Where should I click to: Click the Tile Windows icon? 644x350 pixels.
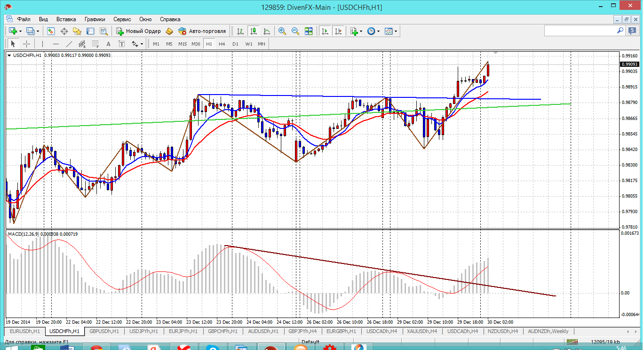point(309,31)
